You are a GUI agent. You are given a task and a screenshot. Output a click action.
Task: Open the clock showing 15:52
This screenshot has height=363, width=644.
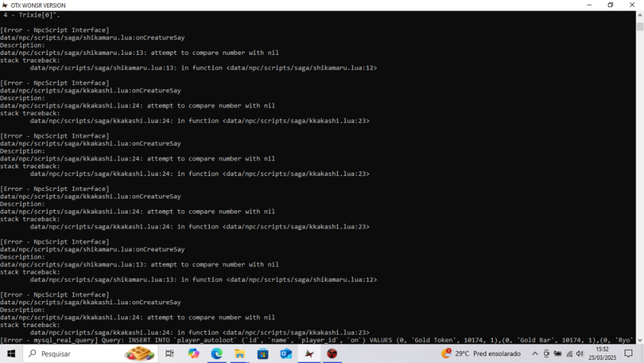click(x=601, y=353)
